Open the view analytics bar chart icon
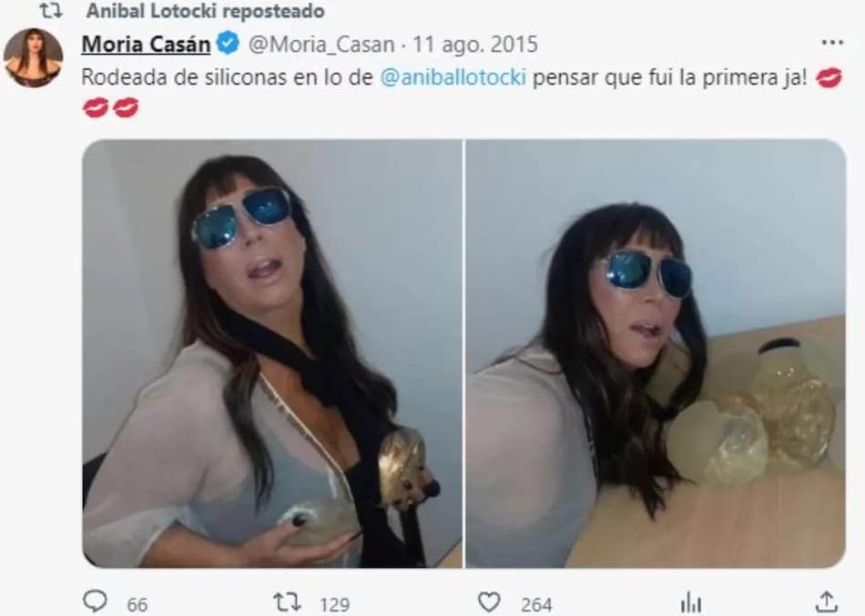This screenshot has width=865, height=616. (691, 602)
